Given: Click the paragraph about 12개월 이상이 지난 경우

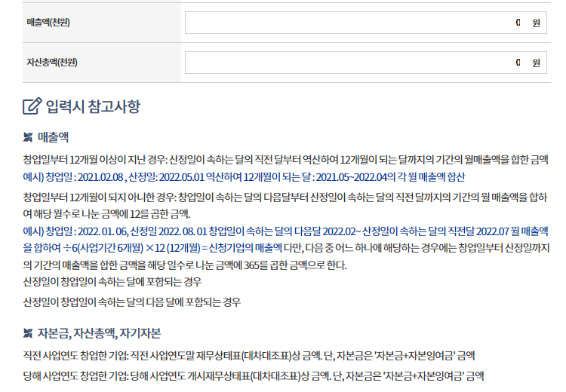Looking at the screenshot, I should [285, 160].
